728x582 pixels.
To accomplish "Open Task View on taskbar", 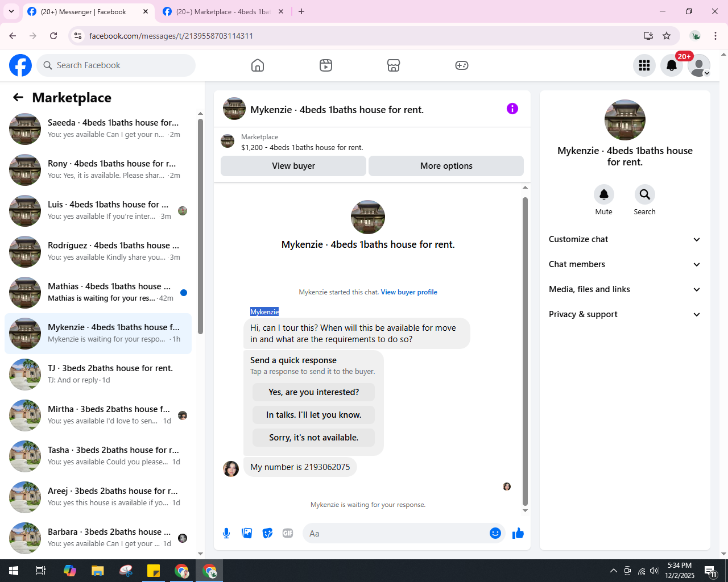I will [41, 571].
